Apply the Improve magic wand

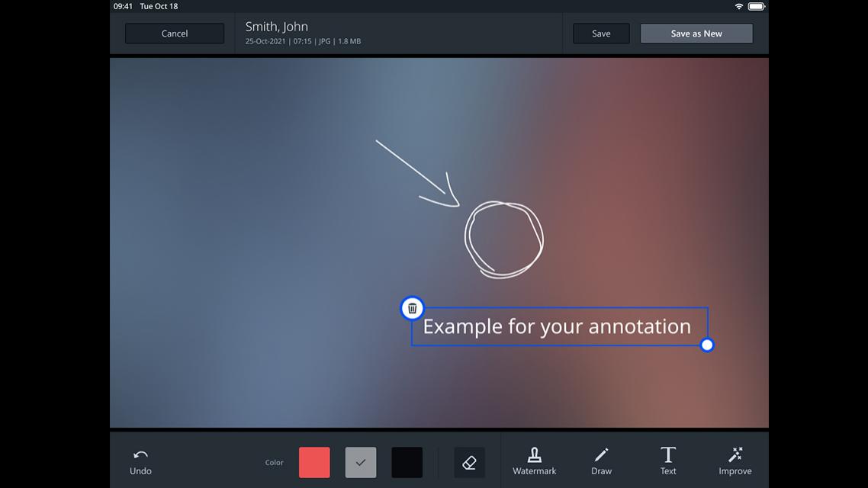735,462
